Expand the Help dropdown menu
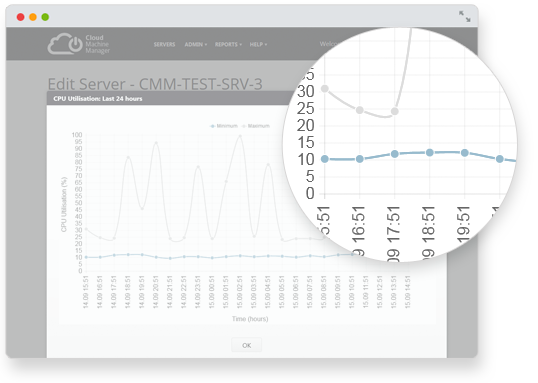 click(x=258, y=44)
